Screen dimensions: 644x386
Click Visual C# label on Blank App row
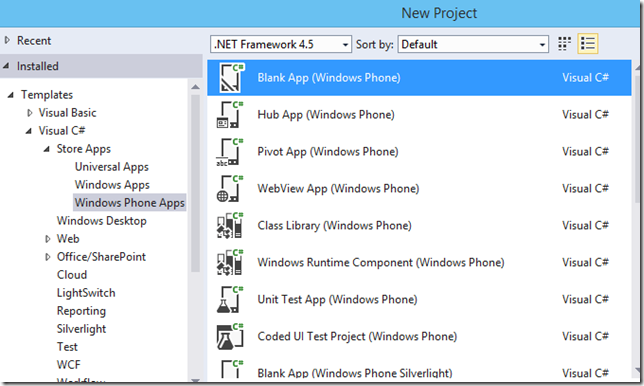tap(585, 78)
